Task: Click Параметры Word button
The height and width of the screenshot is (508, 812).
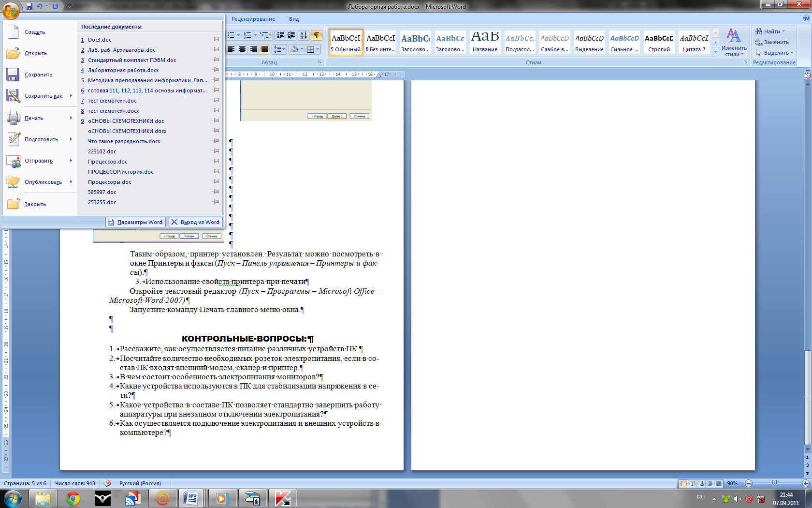Action: [x=135, y=222]
